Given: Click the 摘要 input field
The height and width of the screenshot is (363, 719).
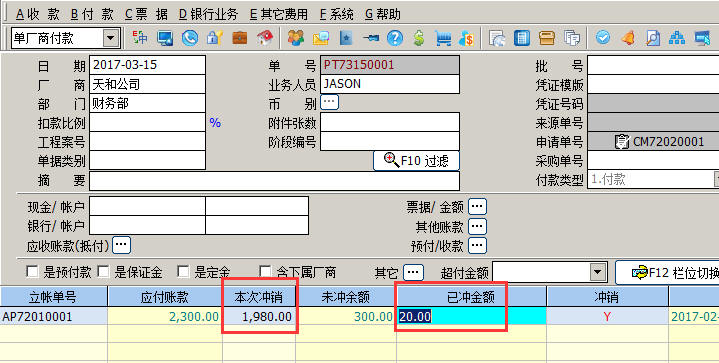Looking at the screenshot, I should [x=274, y=181].
